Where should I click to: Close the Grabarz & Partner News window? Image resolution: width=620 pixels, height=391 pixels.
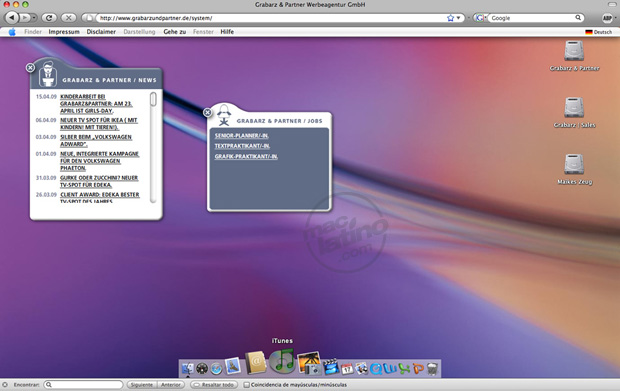pyautogui.click(x=30, y=68)
